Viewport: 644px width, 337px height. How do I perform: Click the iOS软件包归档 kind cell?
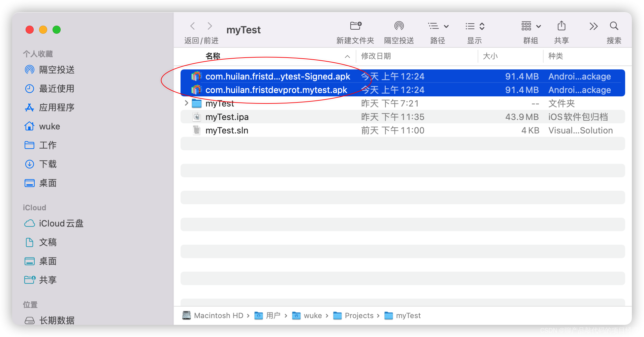pos(578,117)
